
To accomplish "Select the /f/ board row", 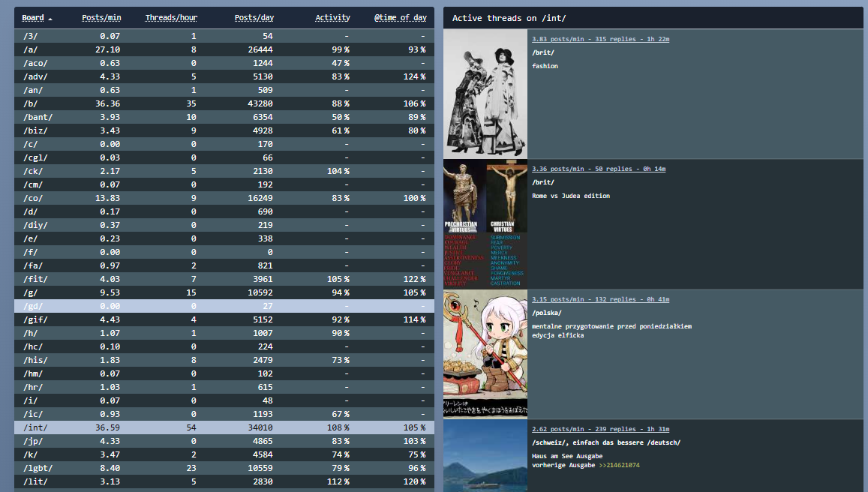I will 224,252.
